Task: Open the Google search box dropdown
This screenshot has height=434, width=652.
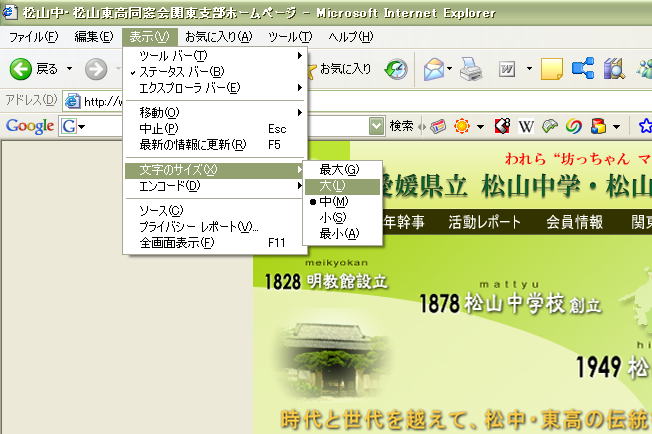Action: pyautogui.click(x=376, y=126)
